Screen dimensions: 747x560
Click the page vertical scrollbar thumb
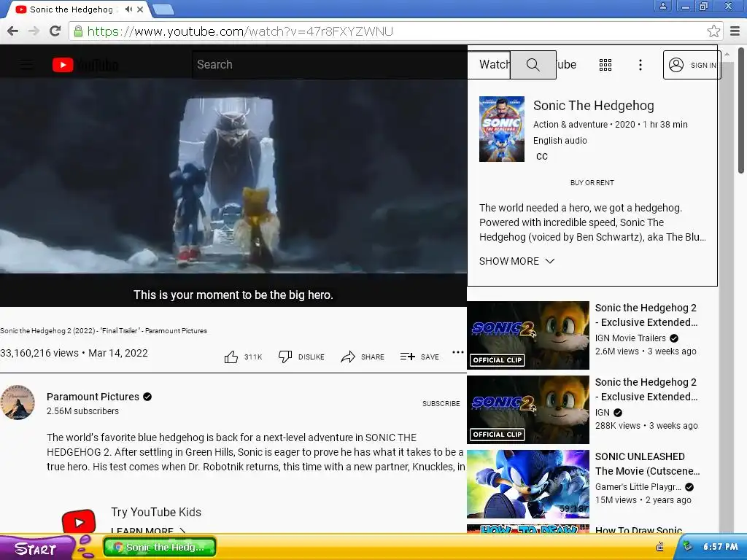(x=741, y=111)
